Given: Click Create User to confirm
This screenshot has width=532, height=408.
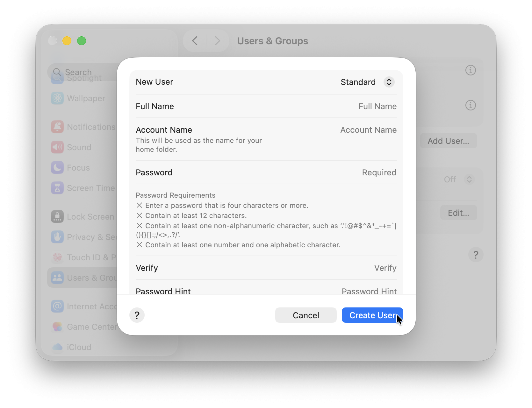Looking at the screenshot, I should coord(372,315).
